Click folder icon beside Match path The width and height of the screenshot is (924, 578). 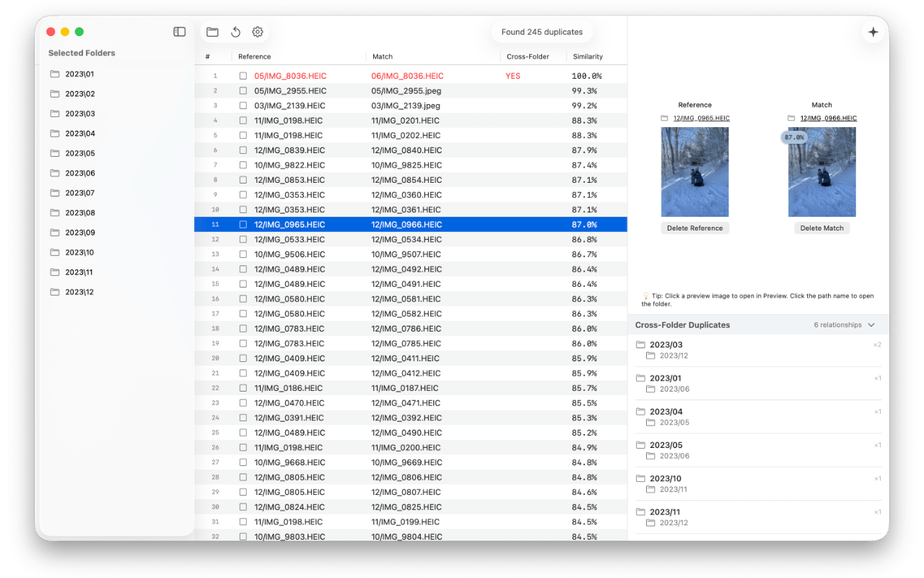(791, 118)
